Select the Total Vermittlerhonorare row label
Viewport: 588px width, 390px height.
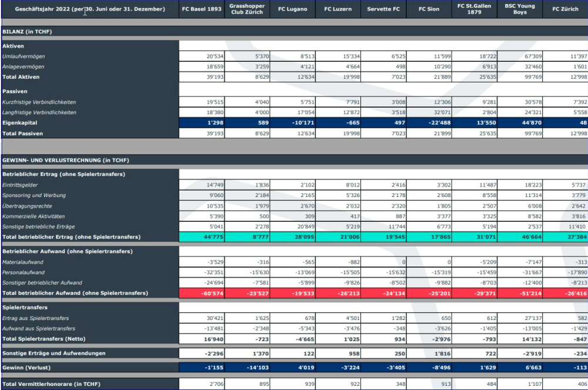tap(89, 384)
